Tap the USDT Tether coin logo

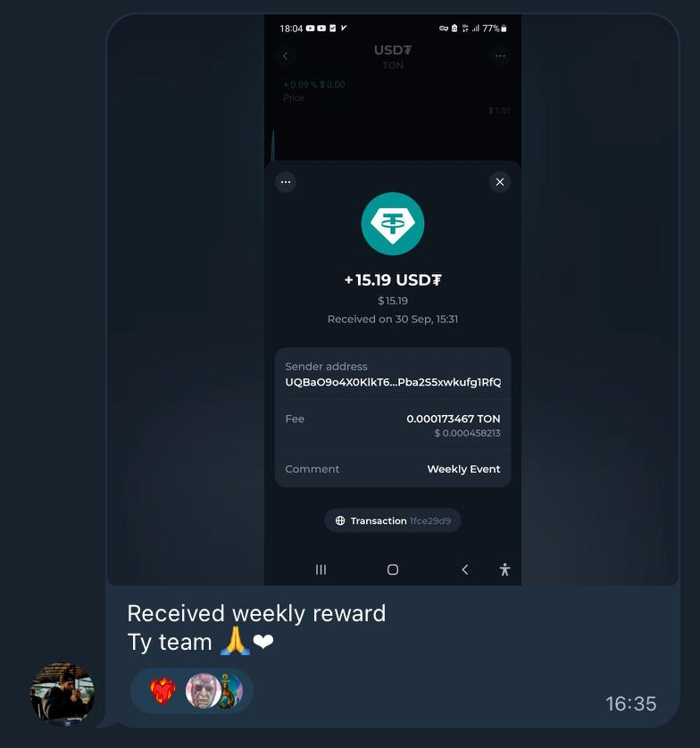(392, 224)
